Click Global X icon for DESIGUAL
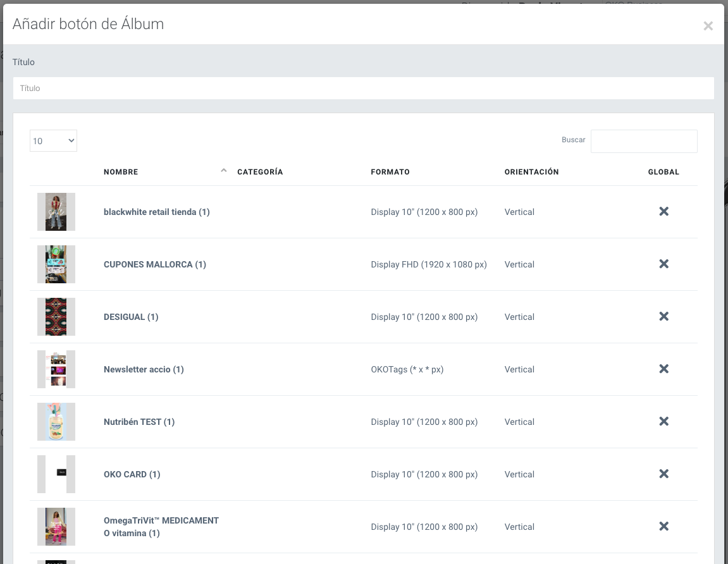 [x=664, y=316]
